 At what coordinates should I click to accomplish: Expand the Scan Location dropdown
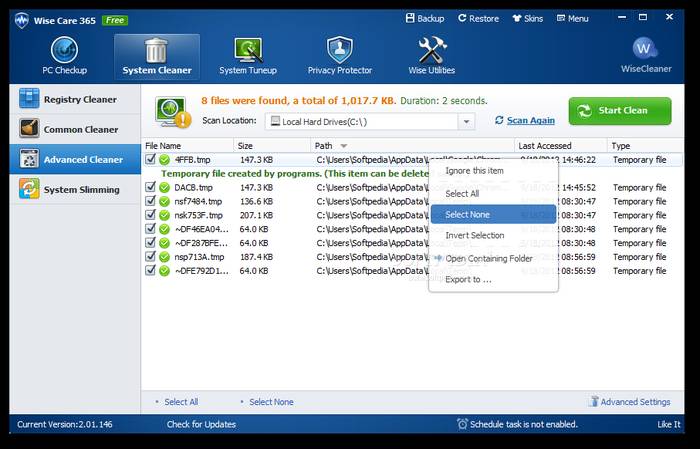pyautogui.click(x=466, y=121)
